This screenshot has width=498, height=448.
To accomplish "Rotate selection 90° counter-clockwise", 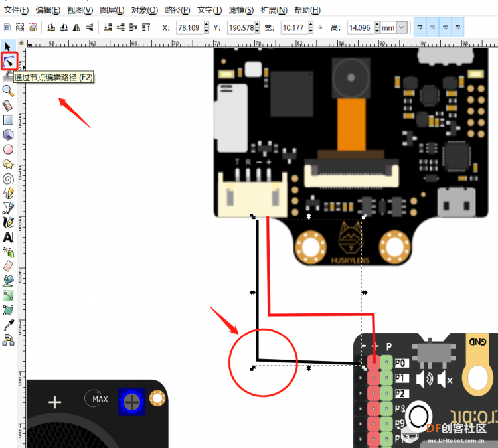I will pyautogui.click(x=51, y=28).
